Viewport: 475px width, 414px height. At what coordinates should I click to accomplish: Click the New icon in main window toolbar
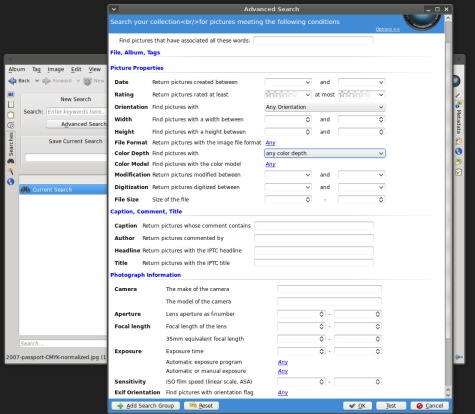click(94, 81)
